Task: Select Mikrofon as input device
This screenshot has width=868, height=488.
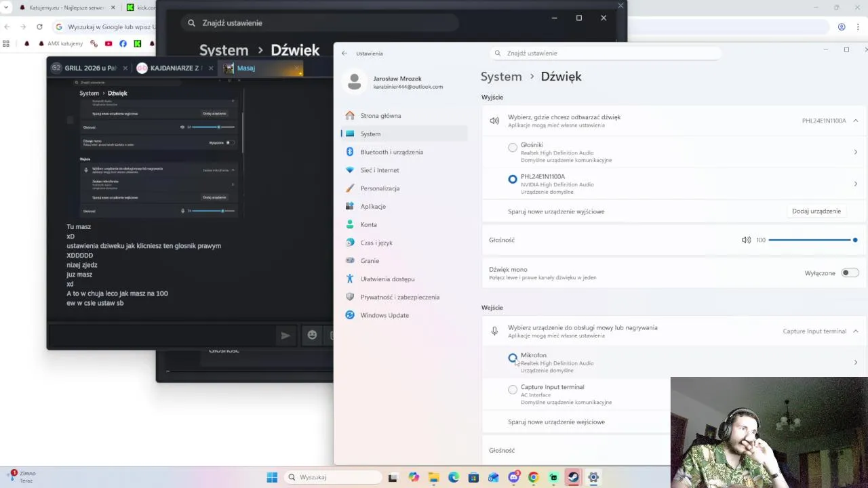Action: [513, 358]
